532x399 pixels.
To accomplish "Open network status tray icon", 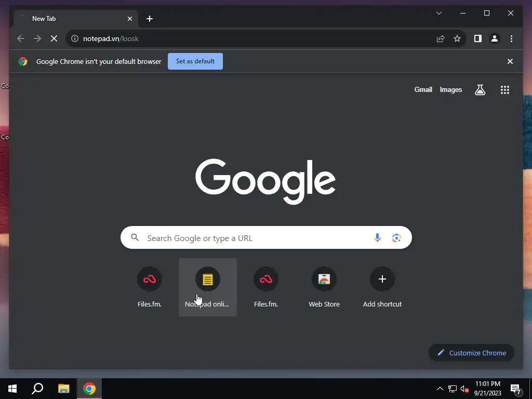I will pos(453,389).
